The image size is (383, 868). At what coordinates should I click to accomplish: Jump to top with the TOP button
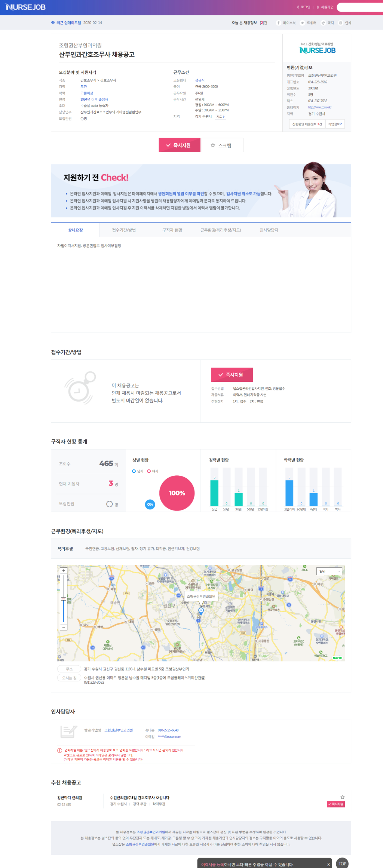click(342, 863)
